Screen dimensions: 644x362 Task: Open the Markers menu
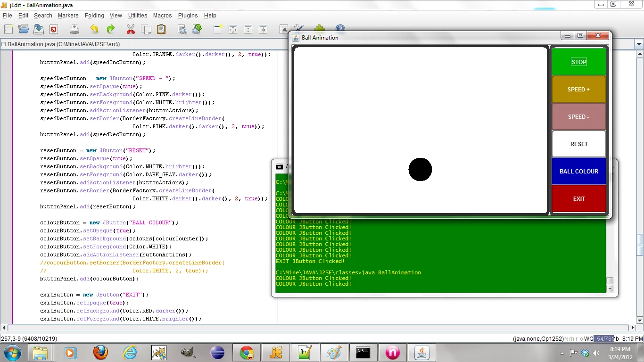tap(68, 16)
